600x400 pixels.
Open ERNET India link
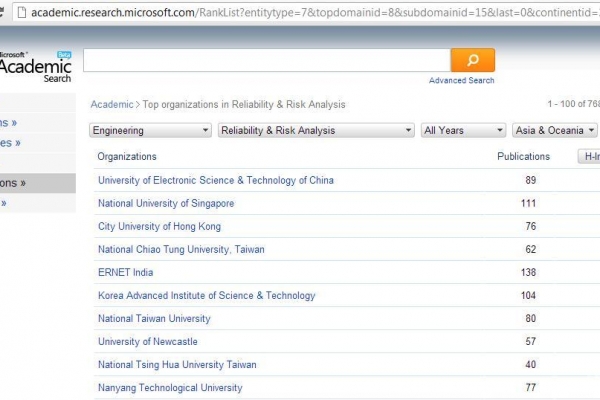tap(126, 272)
